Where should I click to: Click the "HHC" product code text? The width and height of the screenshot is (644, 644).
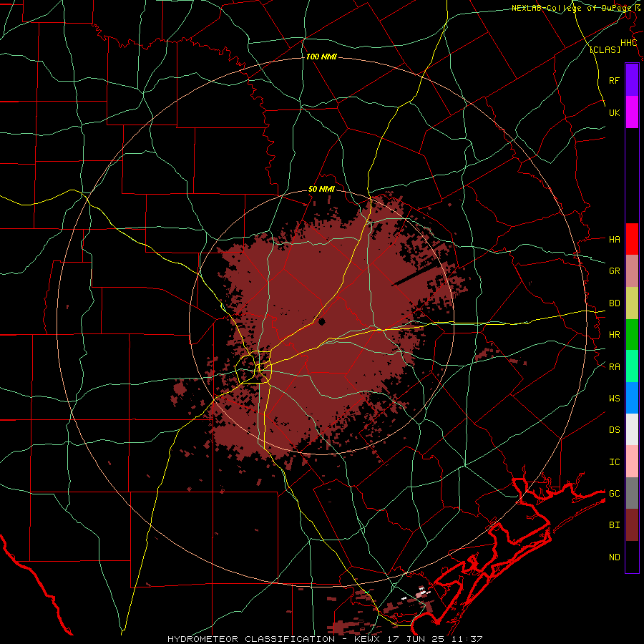click(x=628, y=43)
